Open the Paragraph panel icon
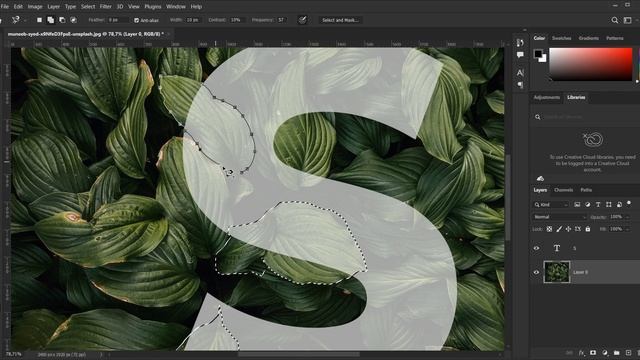This screenshot has height=360, width=640. [x=520, y=84]
